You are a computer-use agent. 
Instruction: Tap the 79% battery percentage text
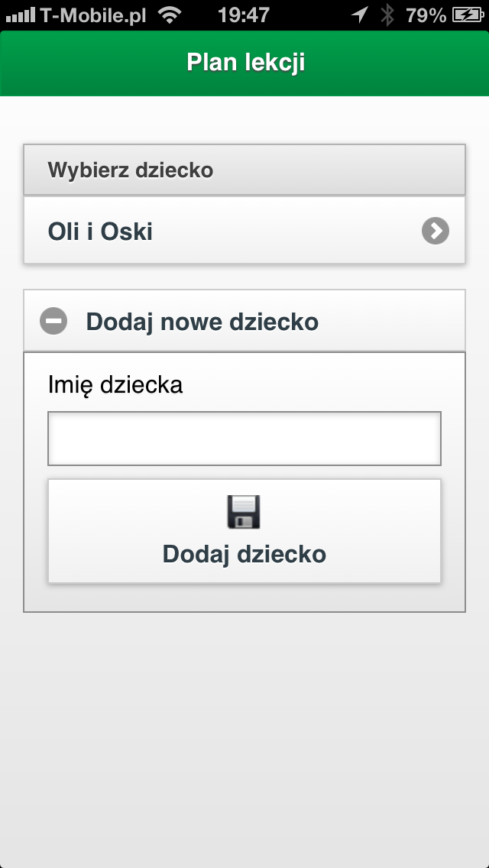pos(426,15)
